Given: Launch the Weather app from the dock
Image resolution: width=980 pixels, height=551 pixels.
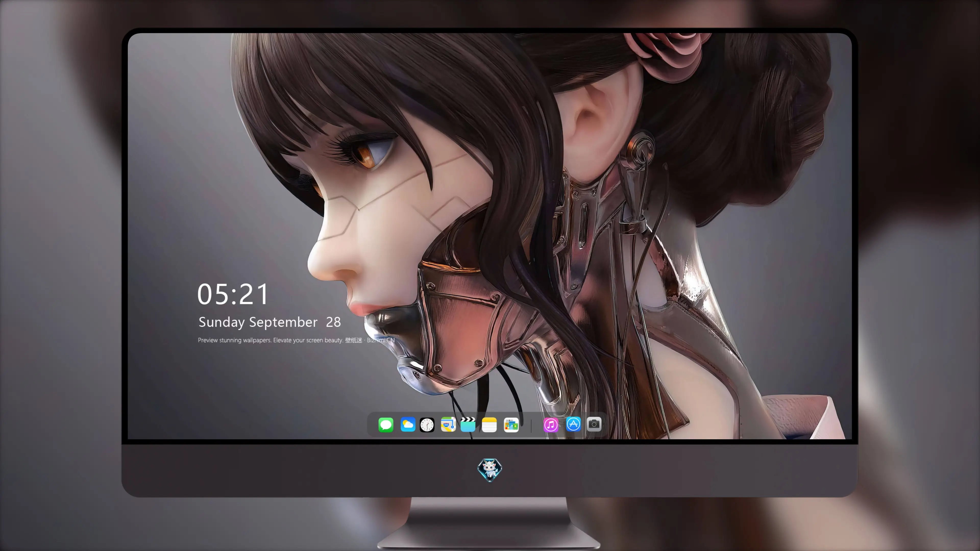Looking at the screenshot, I should coord(408,424).
